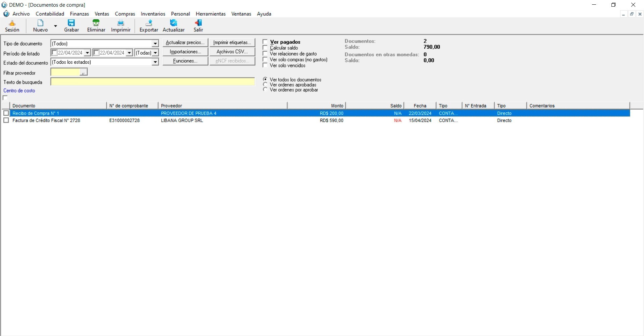Tick the Calcular saldo checkbox
This screenshot has height=336, width=644.
click(x=265, y=48)
